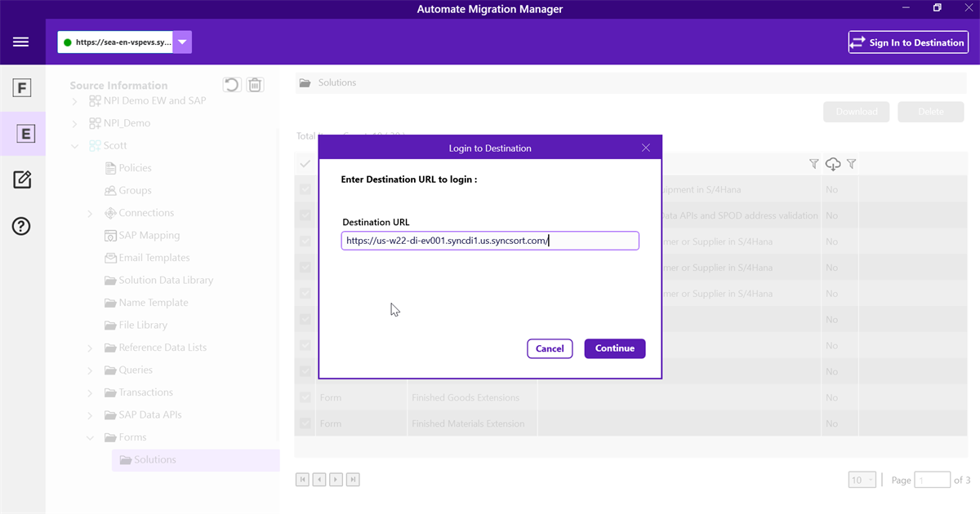Toggle checkbox for Finished Materials Extension row
The image size is (980, 514).
click(x=305, y=423)
